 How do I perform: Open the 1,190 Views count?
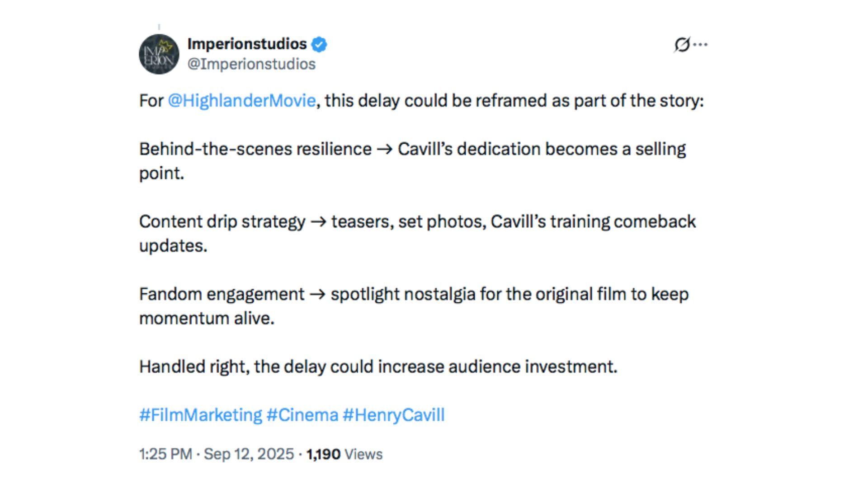click(344, 454)
